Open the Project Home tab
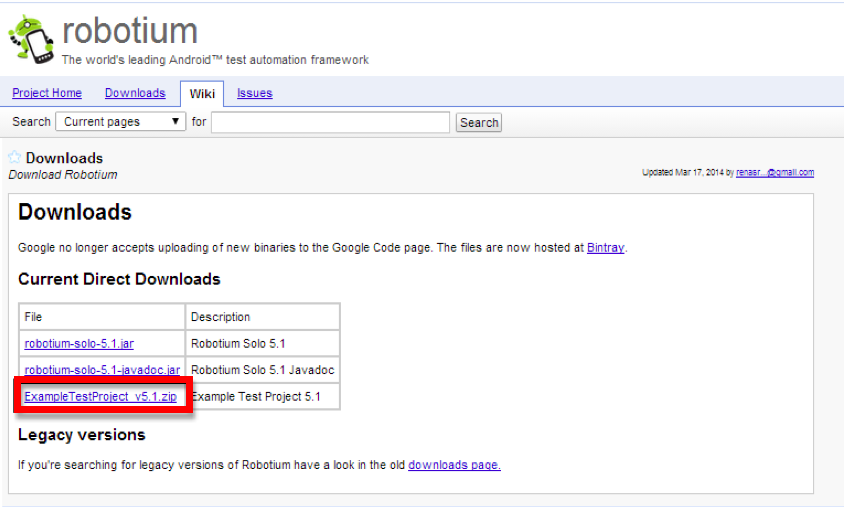 click(47, 93)
